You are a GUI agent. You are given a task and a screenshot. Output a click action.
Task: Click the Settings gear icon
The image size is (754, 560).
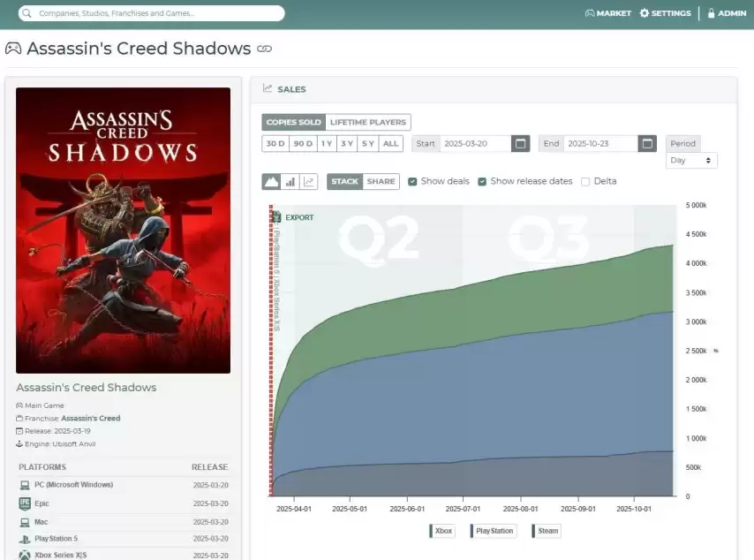[x=645, y=13]
